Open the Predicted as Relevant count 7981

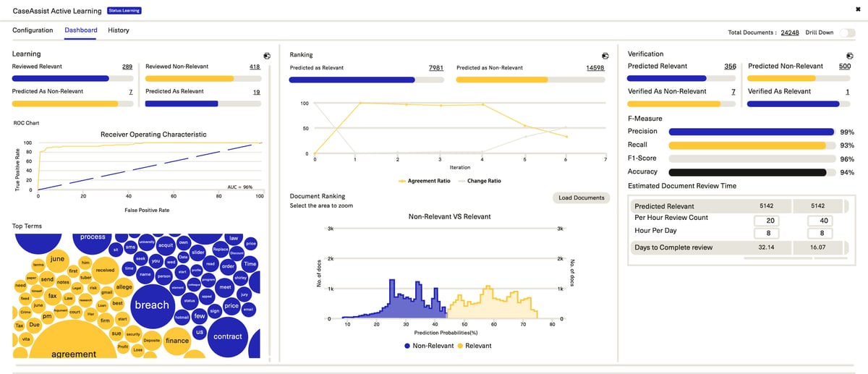tap(435, 68)
